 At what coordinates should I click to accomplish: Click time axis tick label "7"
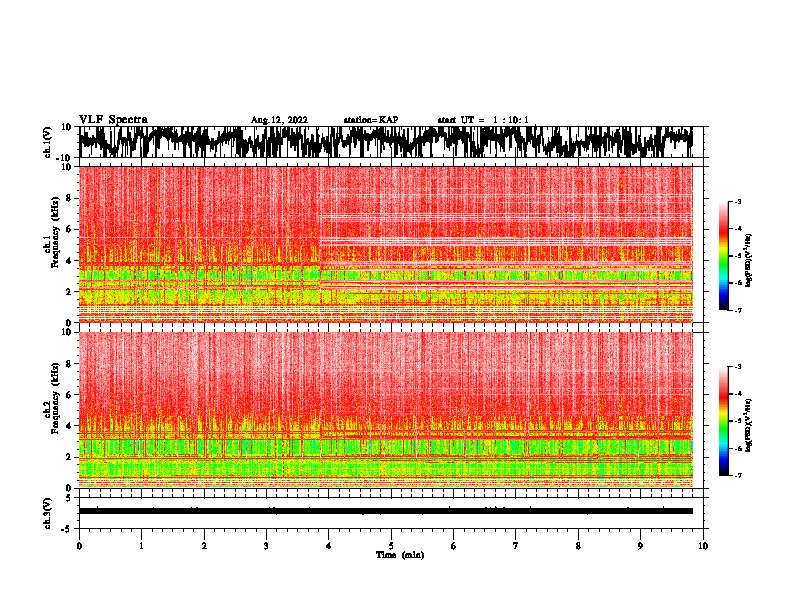516,546
